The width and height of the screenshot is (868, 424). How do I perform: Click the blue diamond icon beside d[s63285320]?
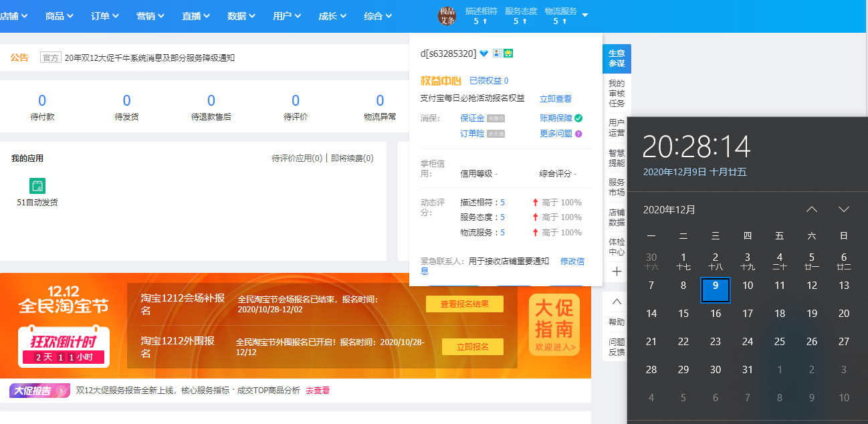pos(484,54)
